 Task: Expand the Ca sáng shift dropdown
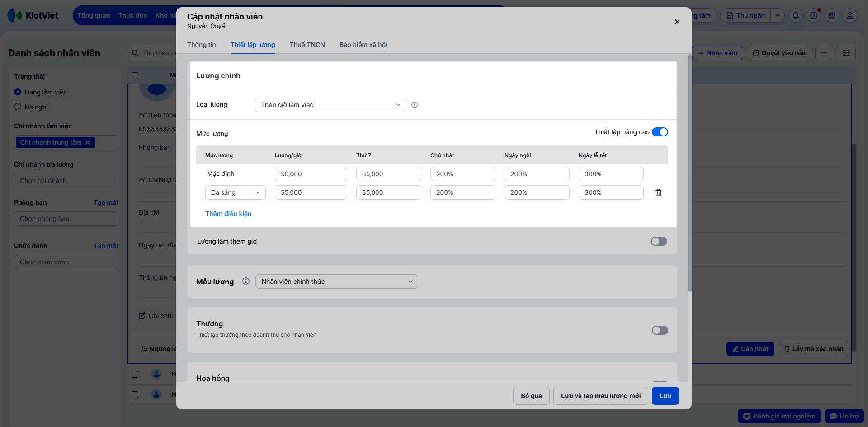pos(236,192)
